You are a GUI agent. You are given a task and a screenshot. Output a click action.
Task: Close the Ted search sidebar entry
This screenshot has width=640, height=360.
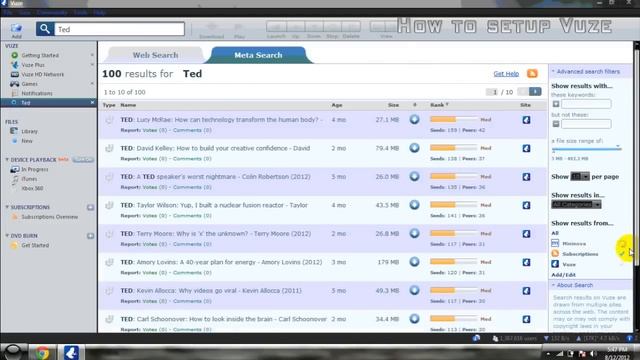point(92,102)
